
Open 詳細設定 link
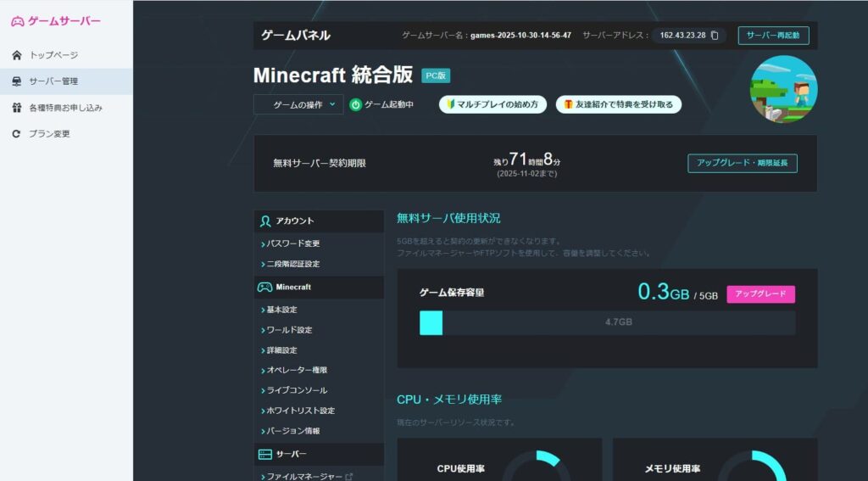(281, 350)
